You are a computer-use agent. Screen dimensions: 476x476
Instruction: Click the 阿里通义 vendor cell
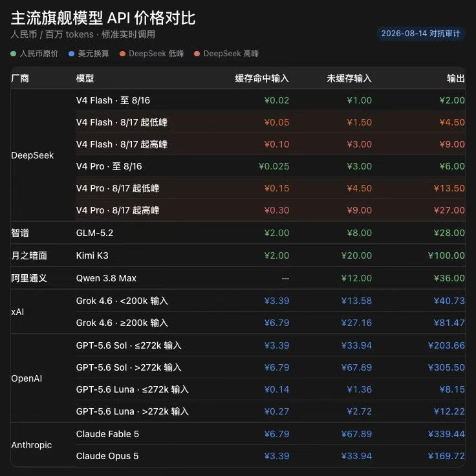(x=29, y=278)
